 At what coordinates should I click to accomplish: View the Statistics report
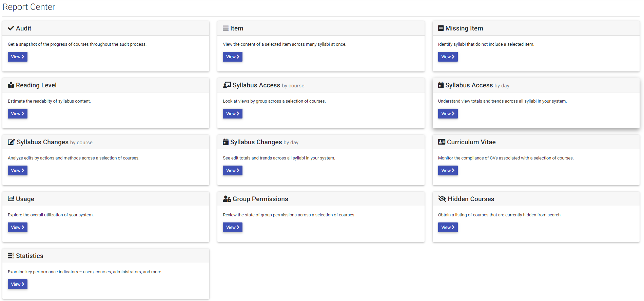(x=18, y=284)
